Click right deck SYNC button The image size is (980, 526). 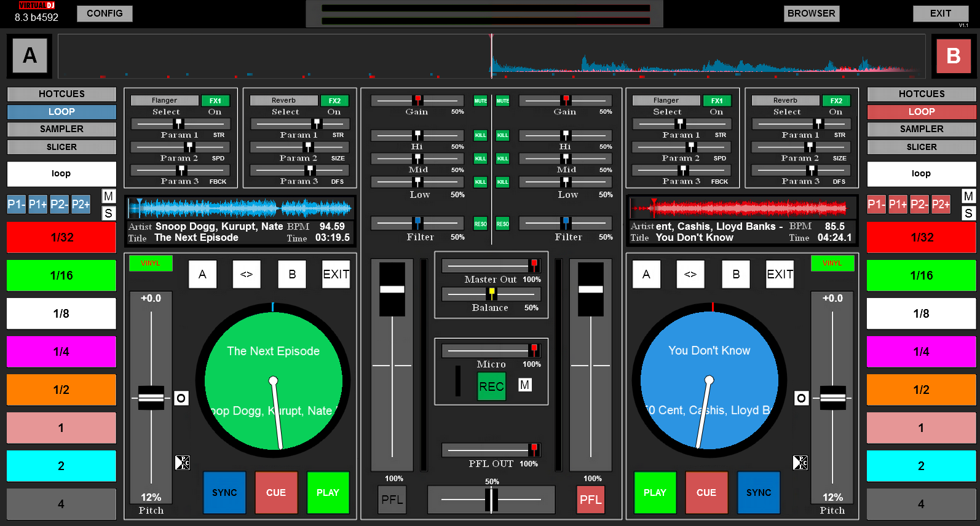point(759,493)
